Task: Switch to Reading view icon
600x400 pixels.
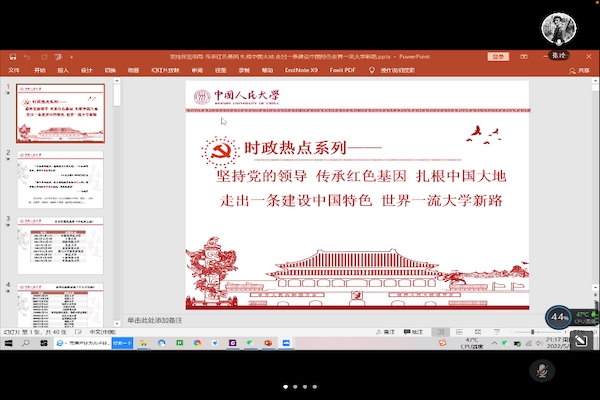Action: (x=478, y=332)
